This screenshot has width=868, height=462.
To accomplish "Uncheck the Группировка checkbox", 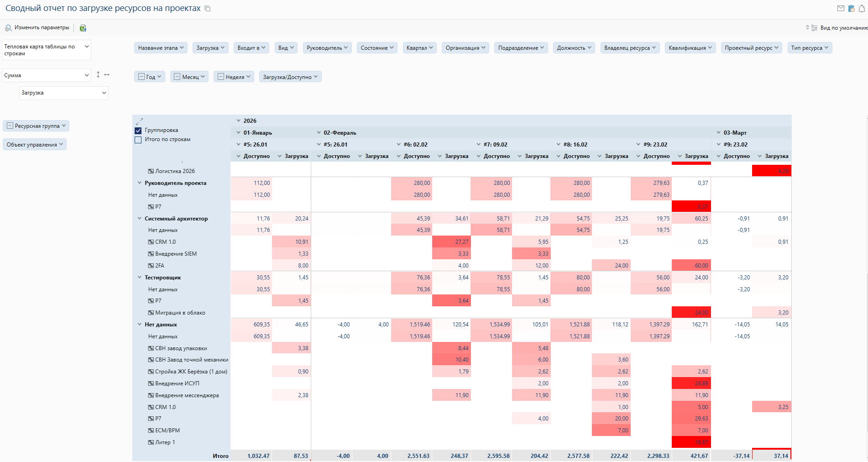I will pos(138,131).
